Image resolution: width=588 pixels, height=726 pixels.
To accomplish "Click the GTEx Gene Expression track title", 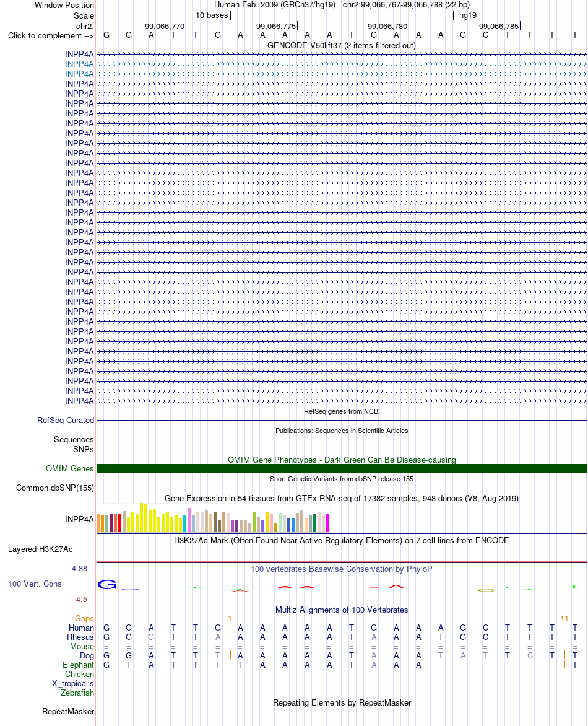I will (x=342, y=498).
